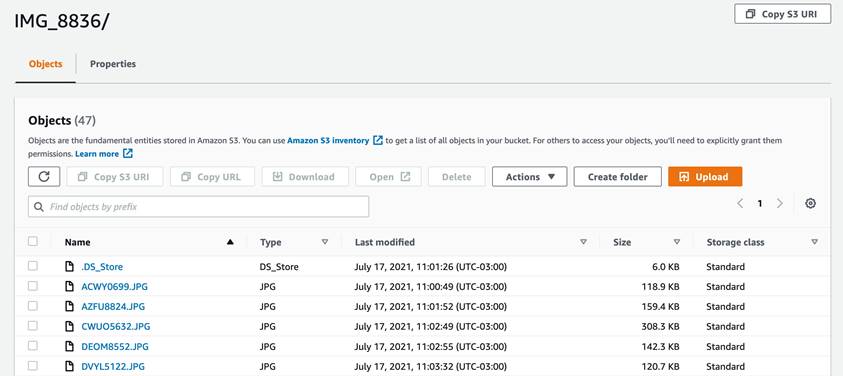The height and width of the screenshot is (376, 843).
Task: Click the 118.9 KB size value
Action: coord(660,287)
